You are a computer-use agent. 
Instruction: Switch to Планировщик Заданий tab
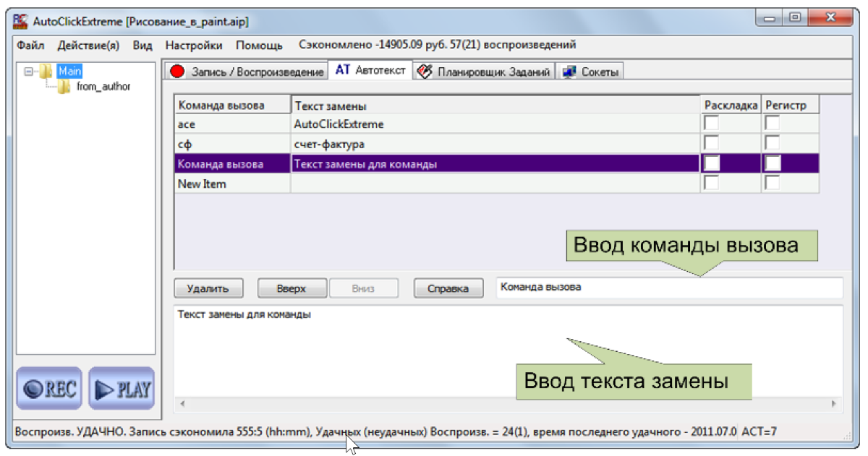[x=485, y=72]
